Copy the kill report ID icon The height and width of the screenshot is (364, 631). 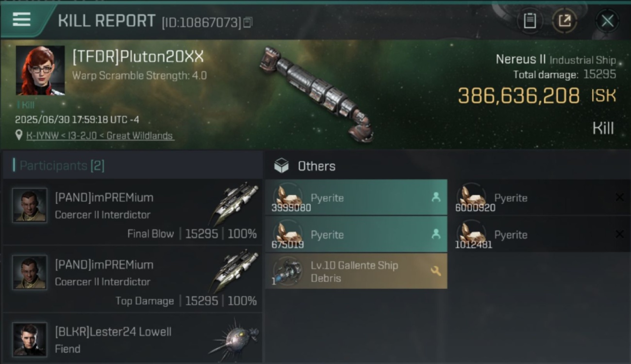point(248,22)
